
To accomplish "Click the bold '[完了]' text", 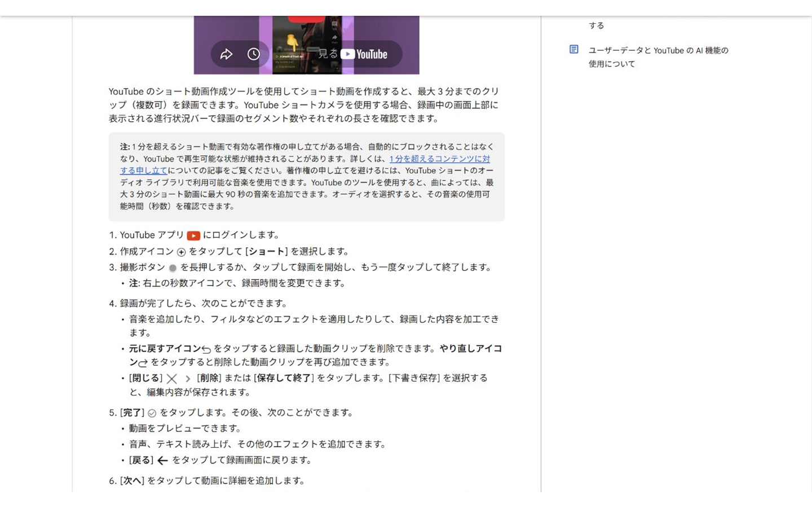I will (132, 413).
